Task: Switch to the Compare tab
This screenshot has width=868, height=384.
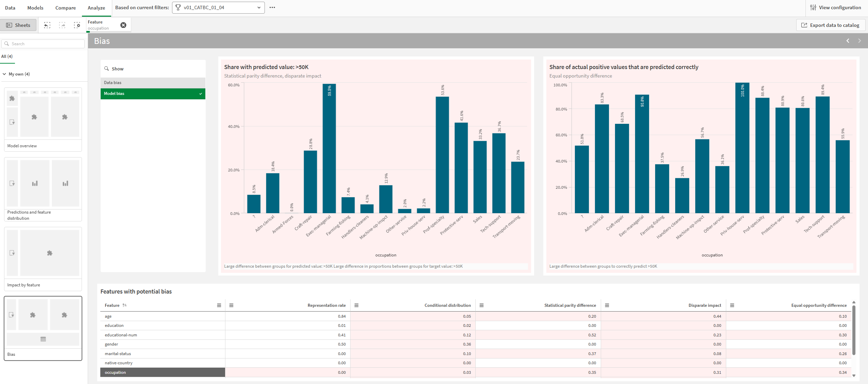Action: click(65, 7)
